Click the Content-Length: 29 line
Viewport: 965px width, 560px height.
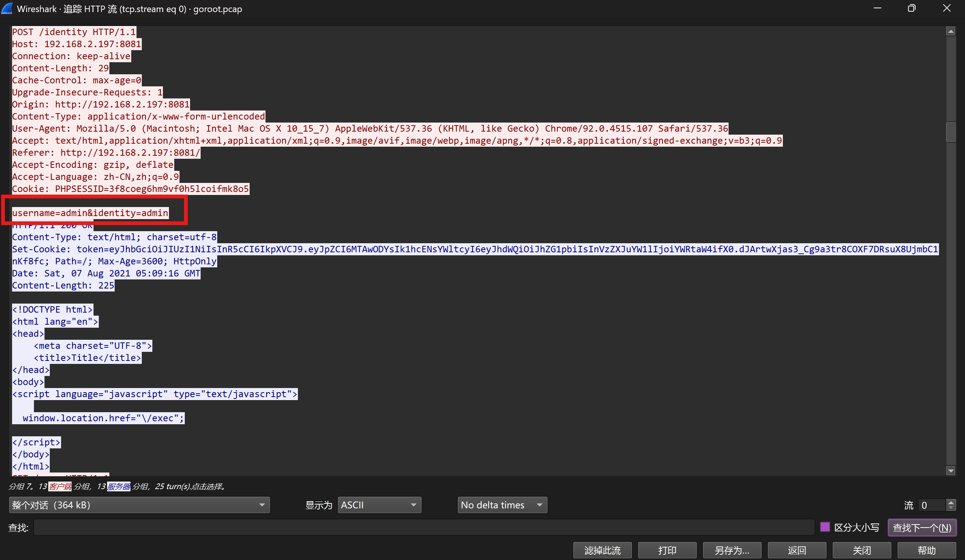(60, 68)
